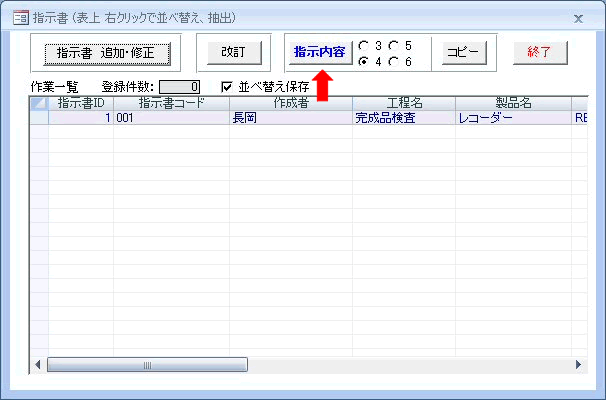Click the 指示書ID column header
Screen dimensions: 606x400
coord(81,103)
